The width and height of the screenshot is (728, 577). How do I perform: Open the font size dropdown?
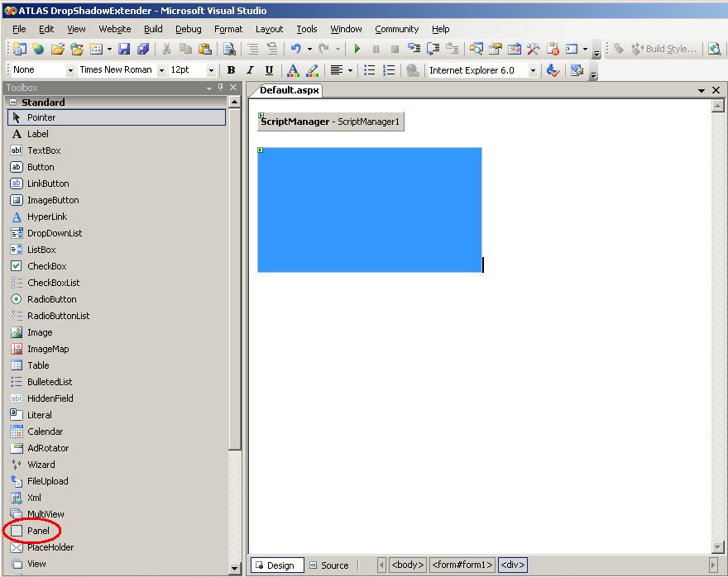(x=211, y=71)
